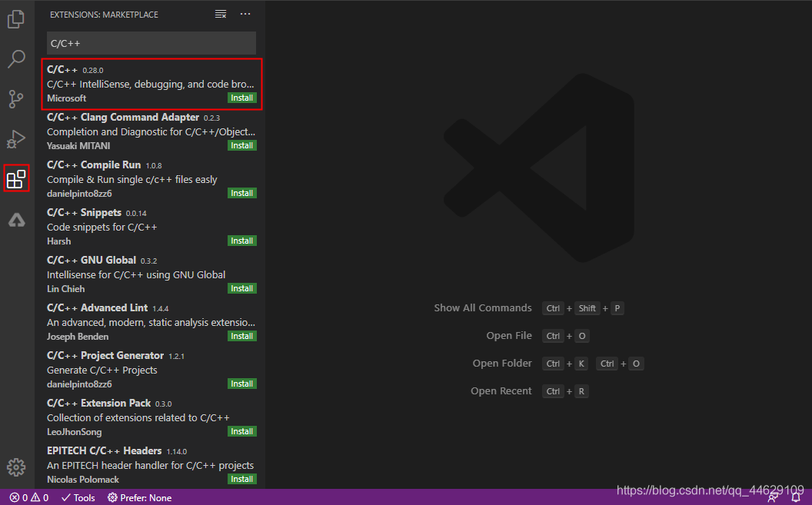This screenshot has width=812, height=505.
Task: Install C/C++ Clang Command Adapter
Action: pyautogui.click(x=242, y=145)
